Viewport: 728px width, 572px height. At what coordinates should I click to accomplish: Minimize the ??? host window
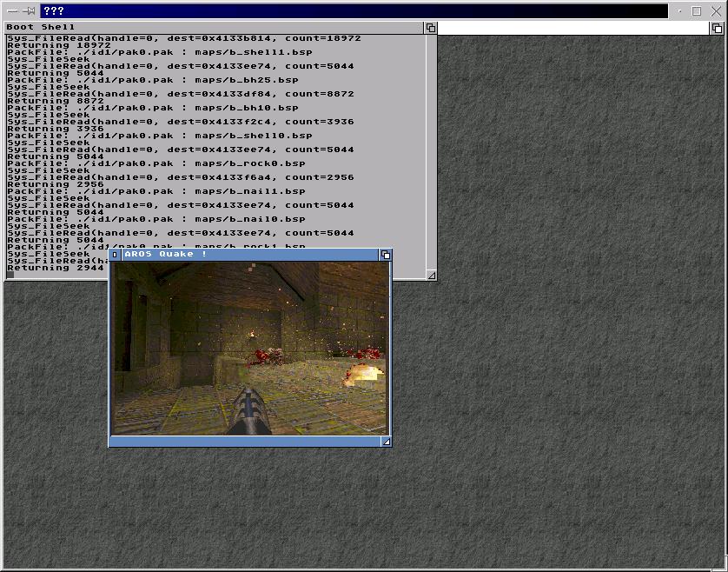(x=678, y=11)
